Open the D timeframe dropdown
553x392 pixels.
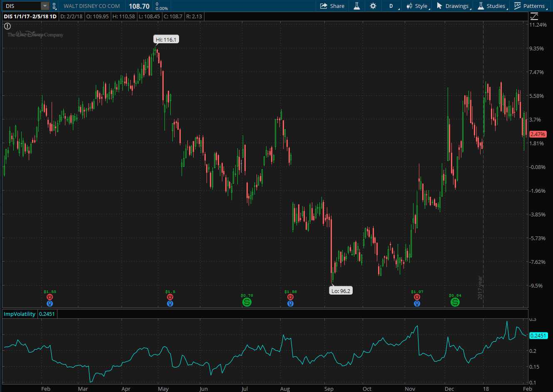click(392, 6)
